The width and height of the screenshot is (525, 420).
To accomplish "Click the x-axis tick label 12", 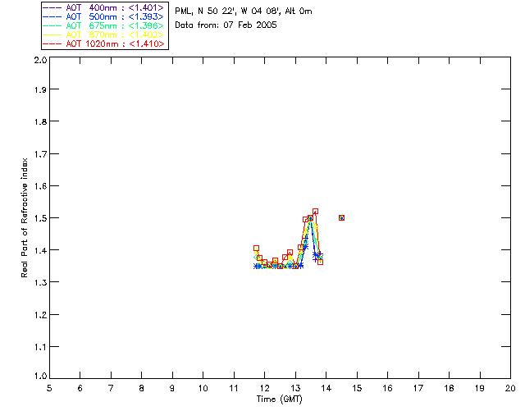I will click(x=264, y=389).
